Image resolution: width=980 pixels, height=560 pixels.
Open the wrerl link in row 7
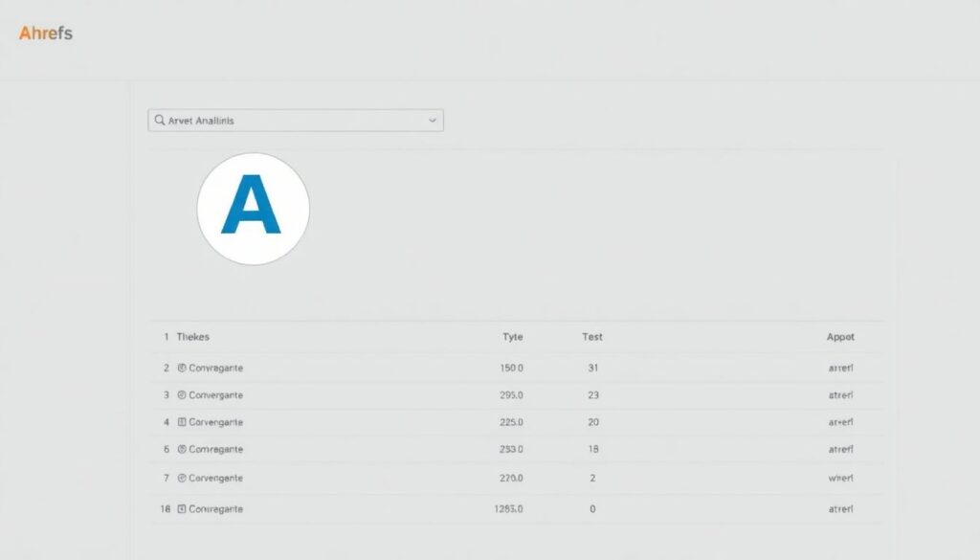point(840,478)
